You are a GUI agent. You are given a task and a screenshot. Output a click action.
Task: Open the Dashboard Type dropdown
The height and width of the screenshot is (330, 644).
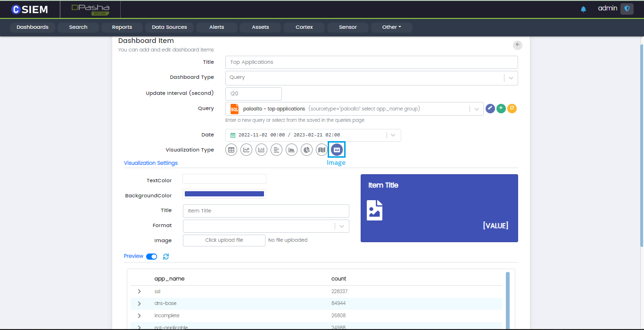[x=511, y=78]
